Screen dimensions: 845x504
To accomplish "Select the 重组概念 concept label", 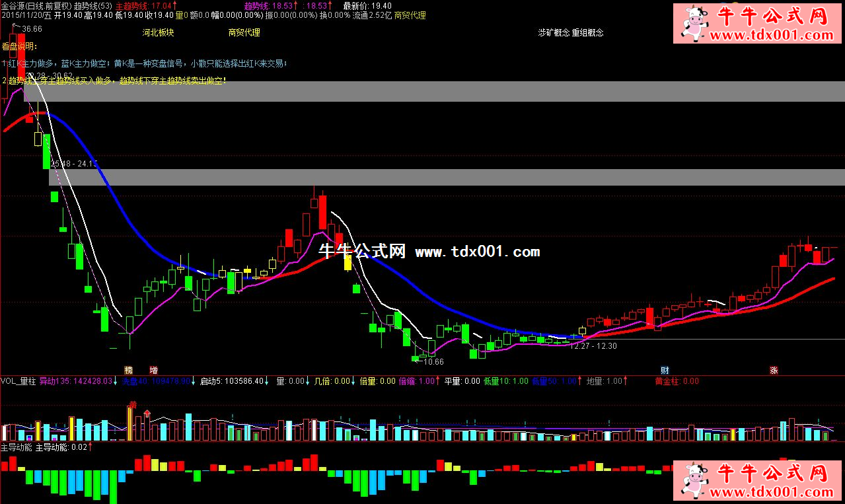I will tap(587, 32).
